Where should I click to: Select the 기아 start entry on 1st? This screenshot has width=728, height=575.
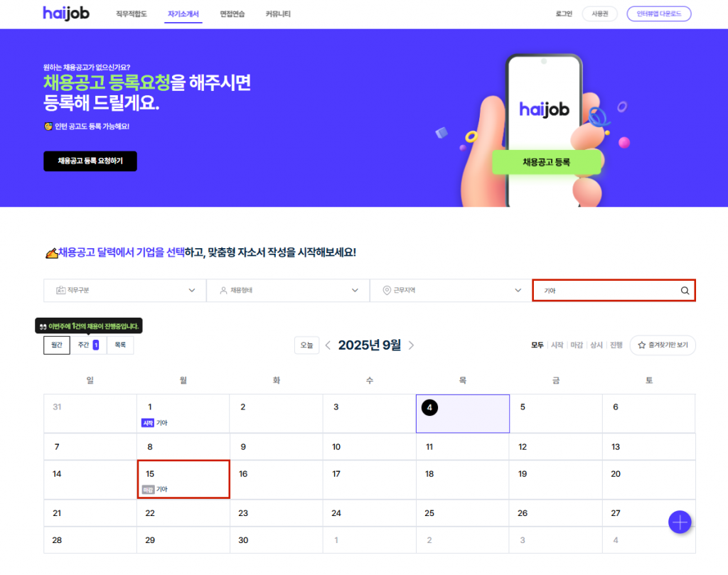(x=154, y=423)
